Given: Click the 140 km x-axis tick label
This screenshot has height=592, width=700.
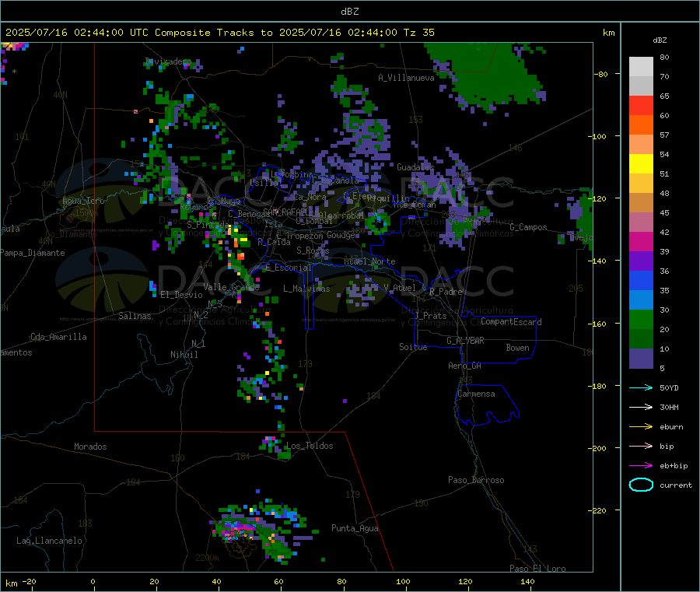Looking at the screenshot, I should point(527,581).
